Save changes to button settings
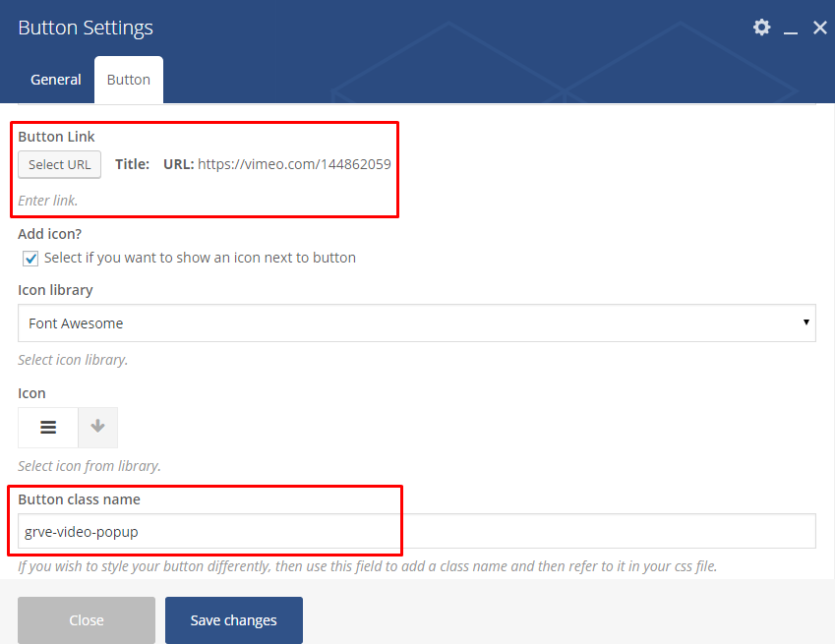This screenshot has height=644, width=835. click(234, 620)
